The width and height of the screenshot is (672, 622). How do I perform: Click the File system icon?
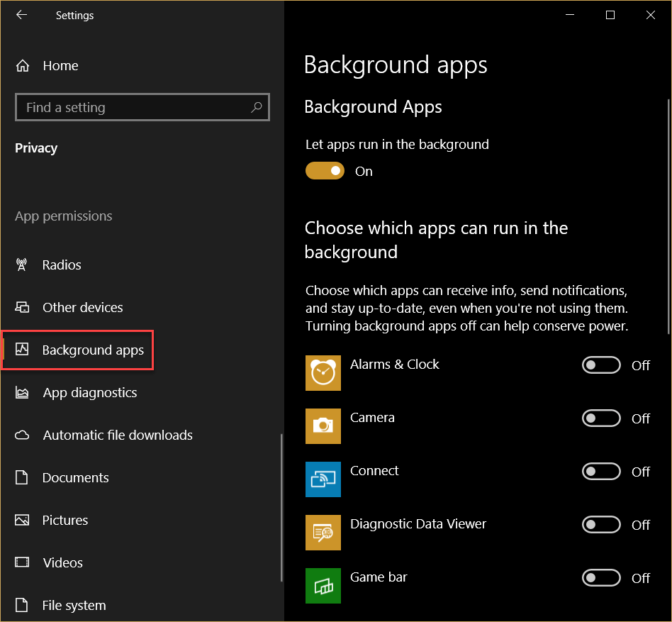[21, 605]
